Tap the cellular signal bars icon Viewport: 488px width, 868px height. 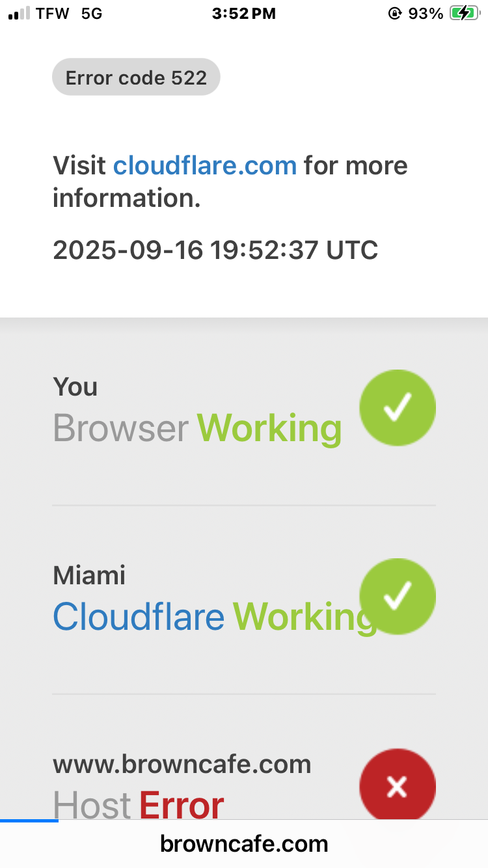point(19,14)
